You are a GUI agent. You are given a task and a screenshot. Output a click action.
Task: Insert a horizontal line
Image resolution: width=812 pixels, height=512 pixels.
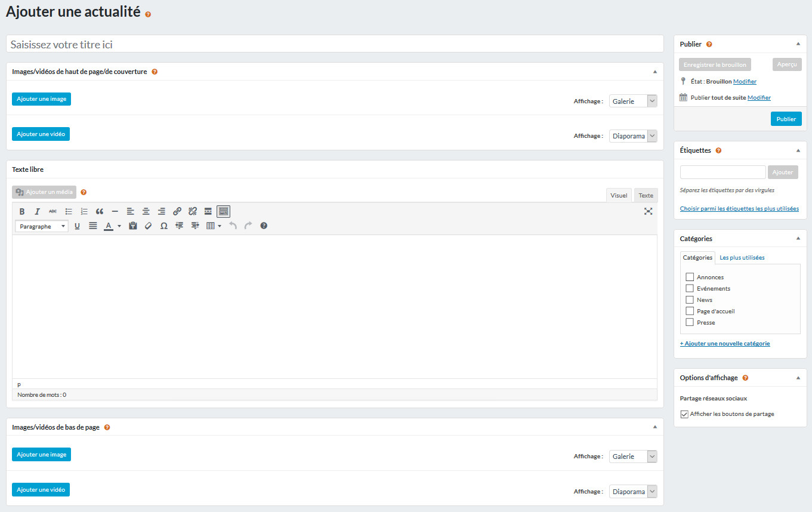(x=115, y=211)
